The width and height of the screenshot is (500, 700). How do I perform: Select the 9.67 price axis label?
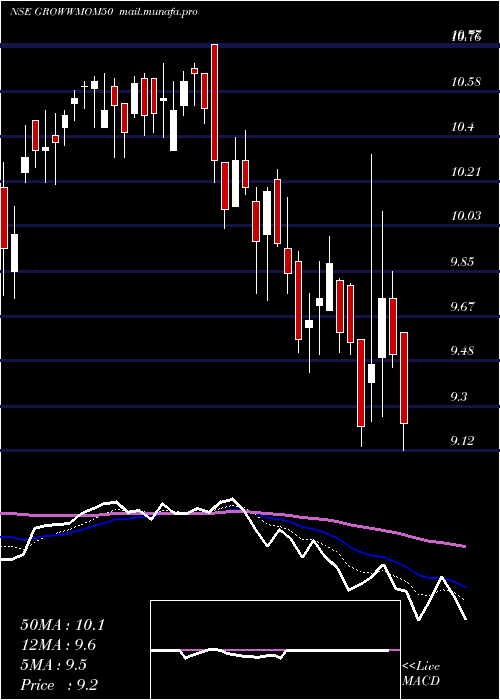464,306
